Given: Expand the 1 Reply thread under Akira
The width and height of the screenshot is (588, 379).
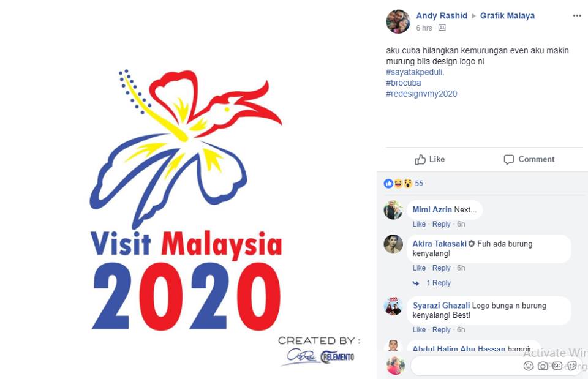Looking at the screenshot, I should (x=438, y=283).
